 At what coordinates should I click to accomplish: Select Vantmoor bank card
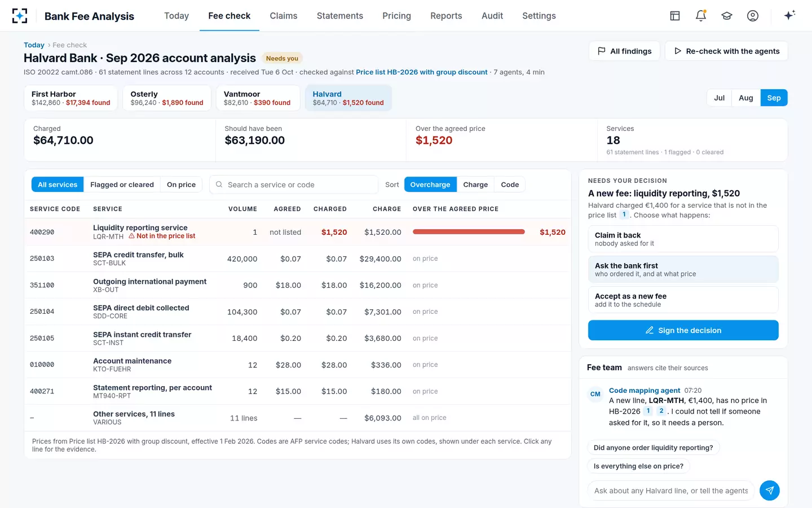click(x=258, y=98)
